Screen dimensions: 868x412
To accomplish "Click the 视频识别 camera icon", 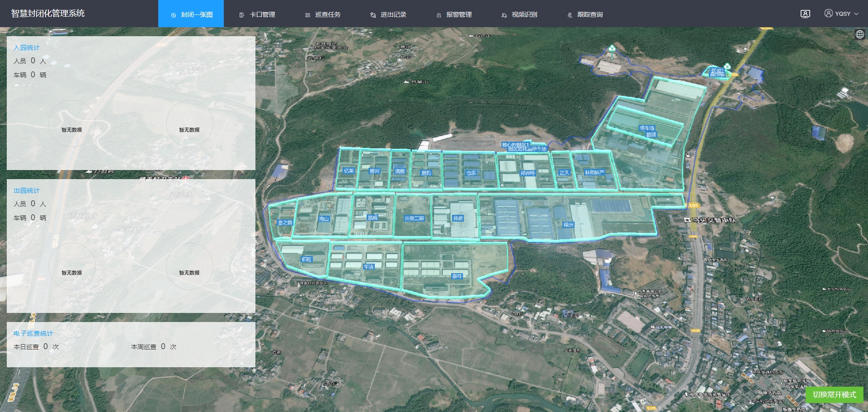I will click(x=504, y=15).
